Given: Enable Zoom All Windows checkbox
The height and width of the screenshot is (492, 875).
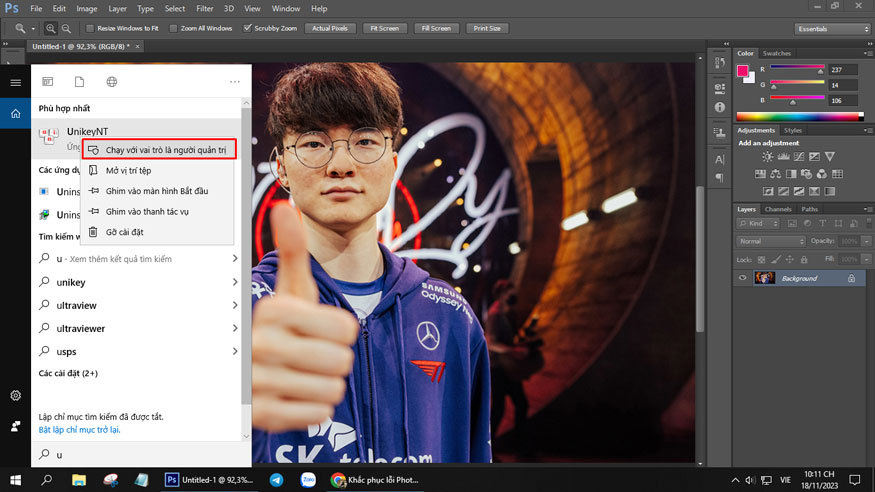Looking at the screenshot, I should pos(175,28).
